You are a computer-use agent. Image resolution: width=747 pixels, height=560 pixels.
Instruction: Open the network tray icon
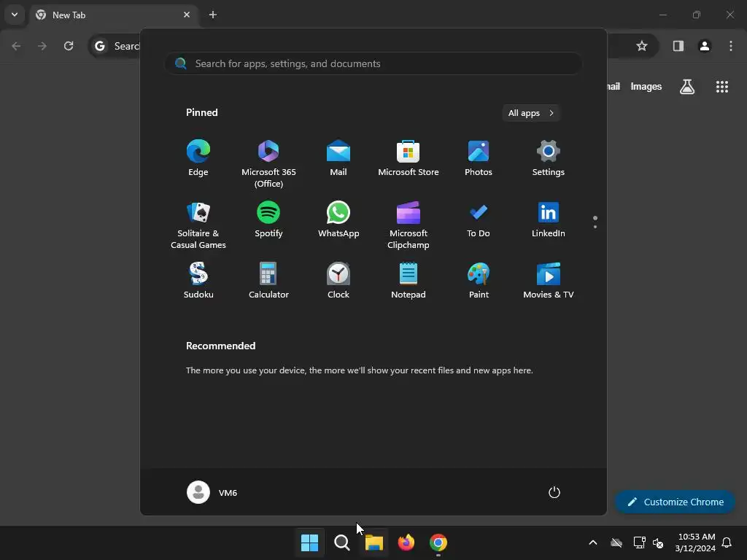tap(639, 542)
